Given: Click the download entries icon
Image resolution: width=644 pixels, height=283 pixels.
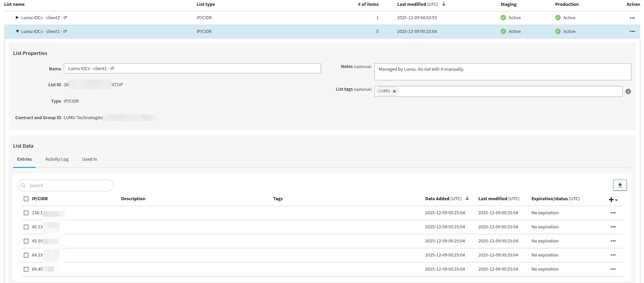Looking at the screenshot, I should 619,185.
